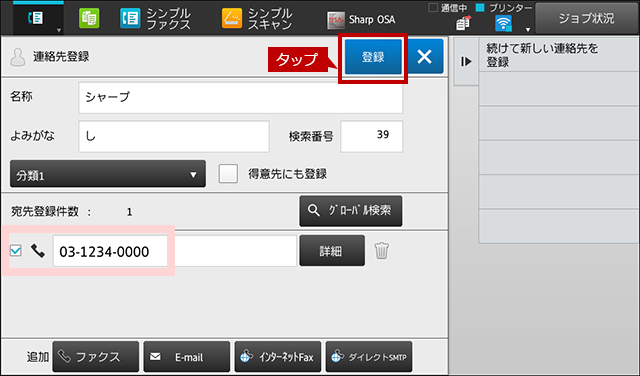Delete fax number using trash icon

pyautogui.click(x=382, y=250)
